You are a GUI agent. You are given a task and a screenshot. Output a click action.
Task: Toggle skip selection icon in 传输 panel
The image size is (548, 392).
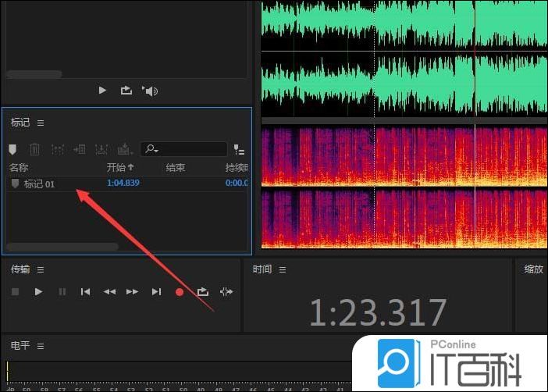click(x=226, y=291)
